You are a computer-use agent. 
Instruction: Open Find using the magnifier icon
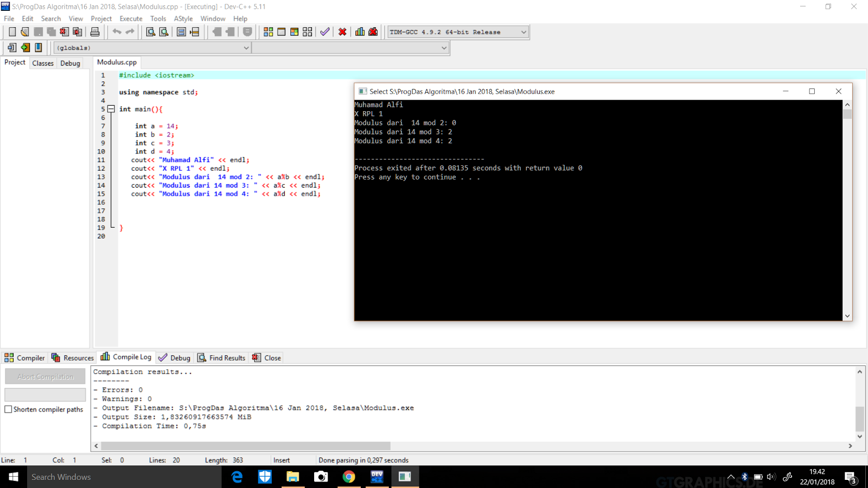point(150,31)
